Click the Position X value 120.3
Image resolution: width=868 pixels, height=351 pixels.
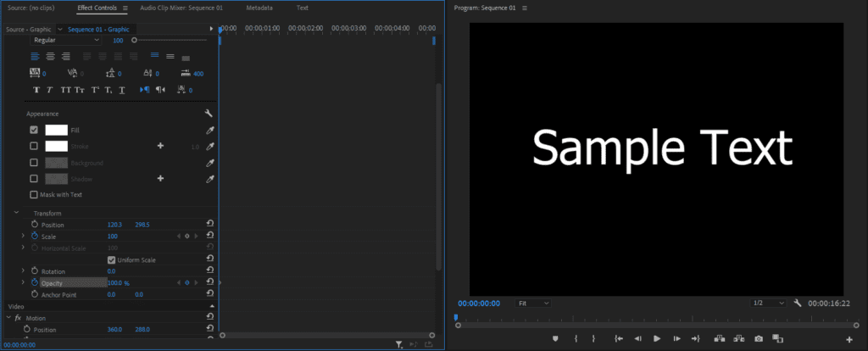point(114,225)
